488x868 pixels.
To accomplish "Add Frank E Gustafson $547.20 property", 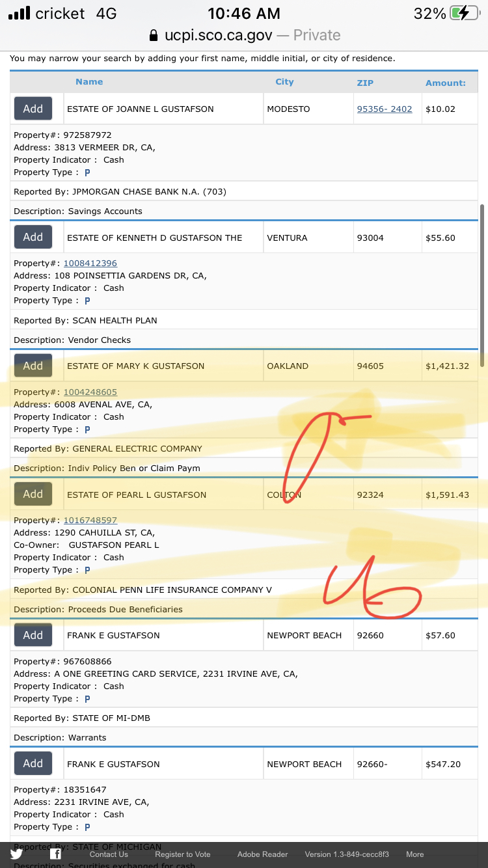I will [x=33, y=763].
